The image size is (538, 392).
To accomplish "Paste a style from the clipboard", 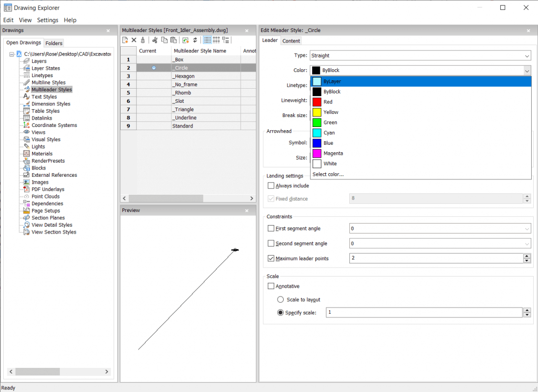I will click(x=174, y=40).
